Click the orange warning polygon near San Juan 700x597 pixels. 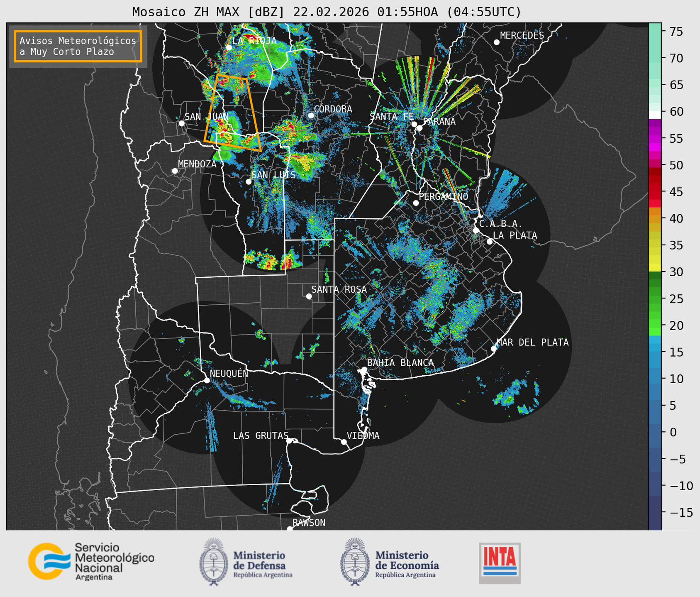232,112
